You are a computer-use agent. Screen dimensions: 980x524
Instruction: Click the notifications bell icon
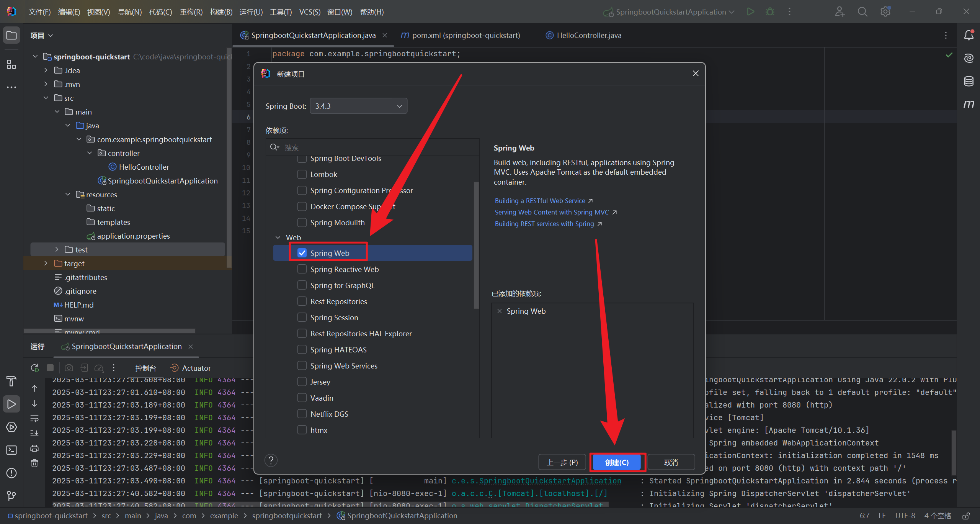(969, 35)
